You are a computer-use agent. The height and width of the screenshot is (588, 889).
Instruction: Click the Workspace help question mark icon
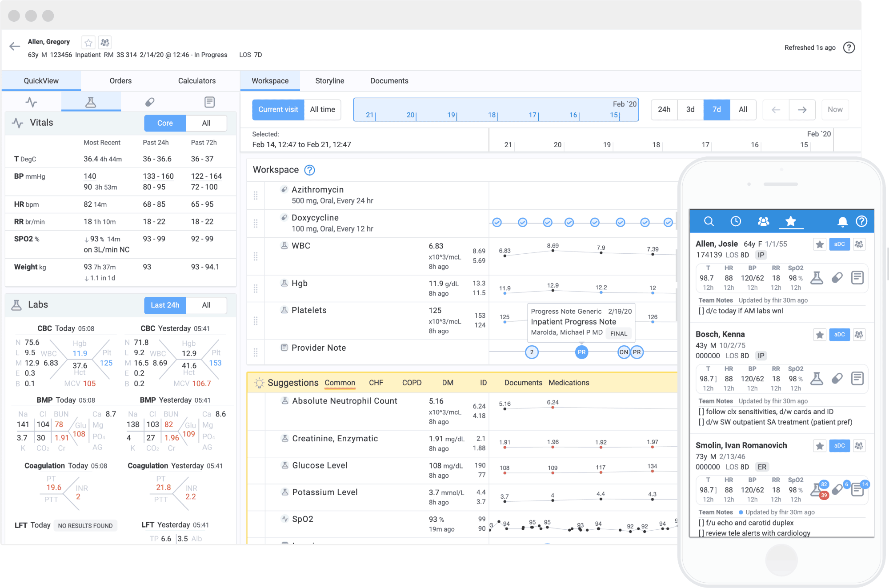click(309, 170)
